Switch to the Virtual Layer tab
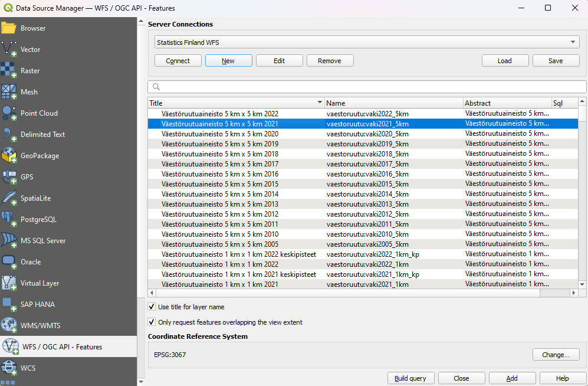588x386 pixels. (x=40, y=283)
